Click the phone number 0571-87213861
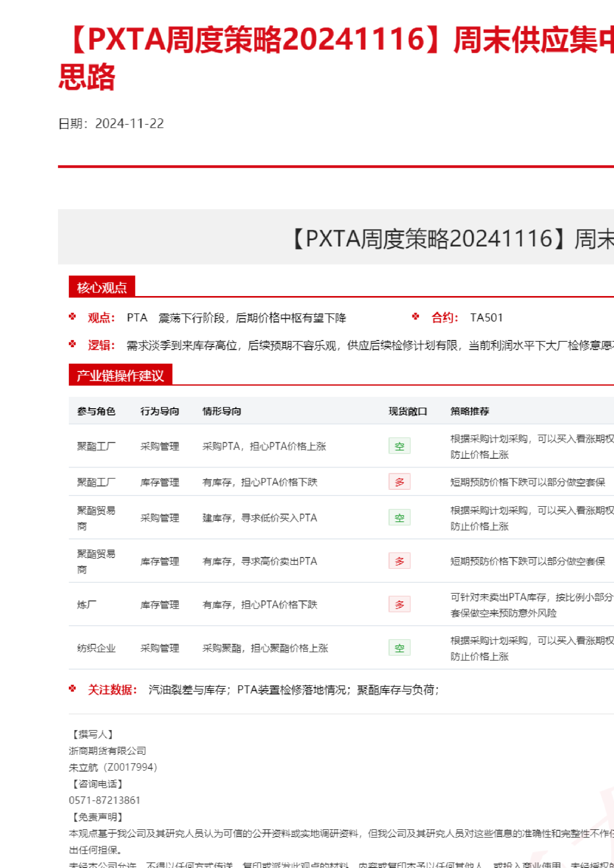614x868 pixels. click(x=104, y=800)
